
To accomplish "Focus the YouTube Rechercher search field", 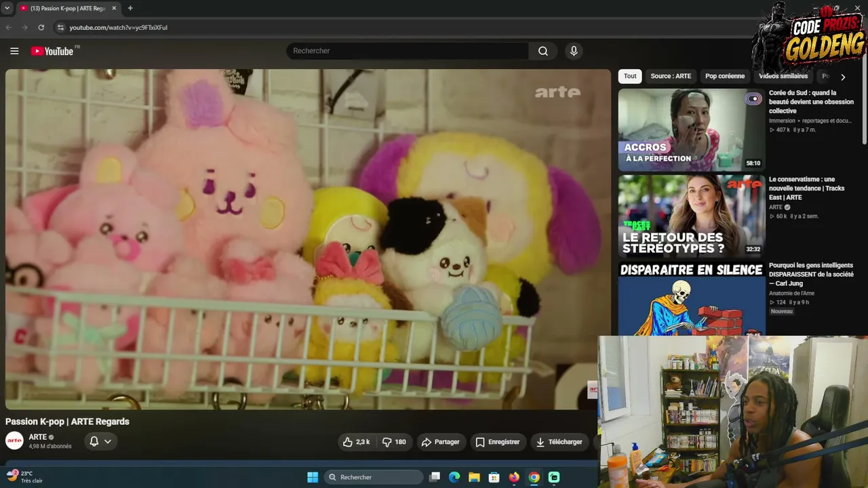I will pos(408,51).
